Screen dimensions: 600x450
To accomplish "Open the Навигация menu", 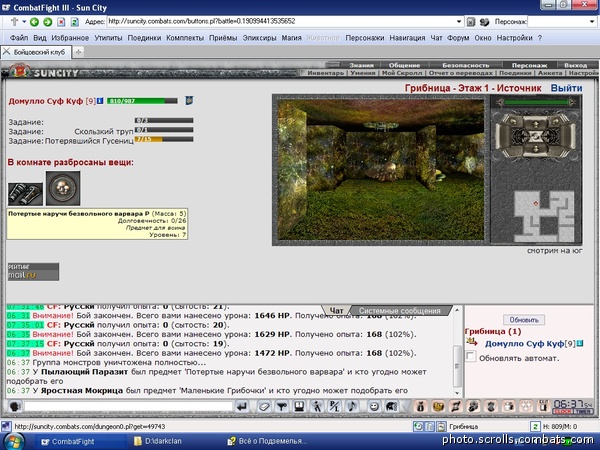I will pos(408,38).
